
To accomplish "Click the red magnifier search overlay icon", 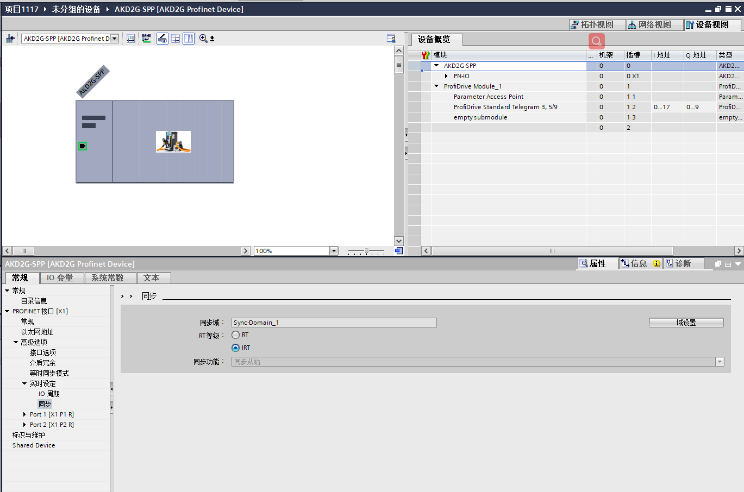I will pyautogui.click(x=596, y=41).
